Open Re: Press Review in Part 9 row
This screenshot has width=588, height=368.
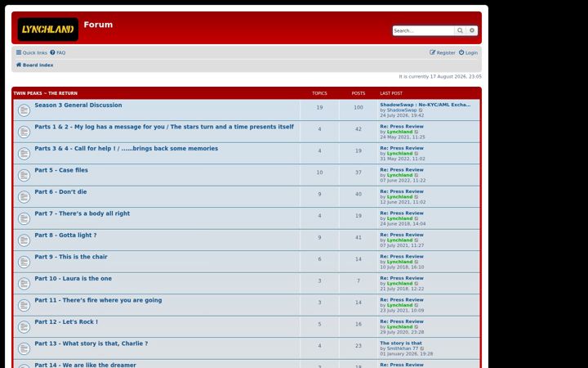(x=402, y=257)
